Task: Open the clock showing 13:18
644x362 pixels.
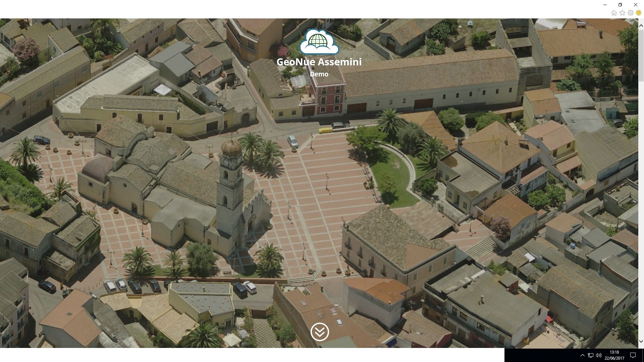Action: (614, 355)
